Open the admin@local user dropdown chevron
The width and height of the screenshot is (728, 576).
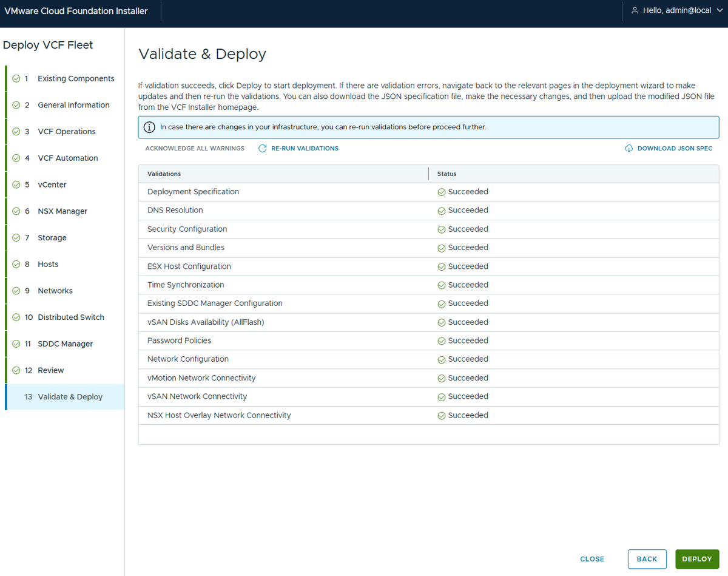coord(720,10)
